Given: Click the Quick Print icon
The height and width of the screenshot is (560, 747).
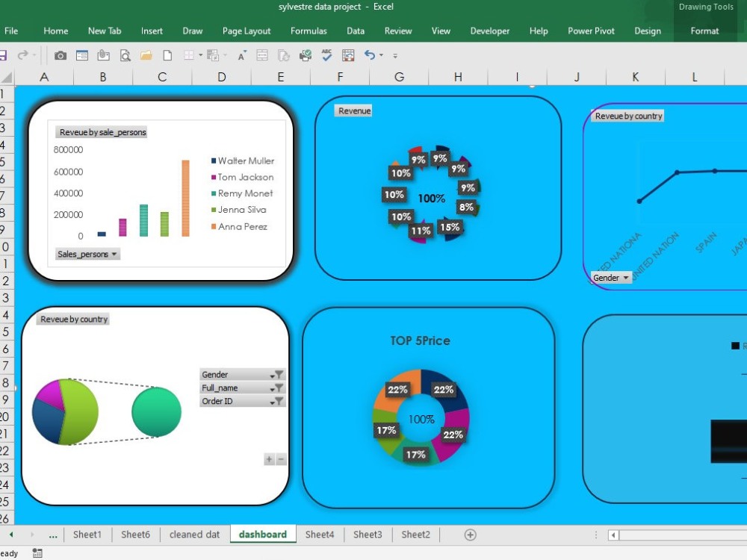Looking at the screenshot, I should [305, 56].
